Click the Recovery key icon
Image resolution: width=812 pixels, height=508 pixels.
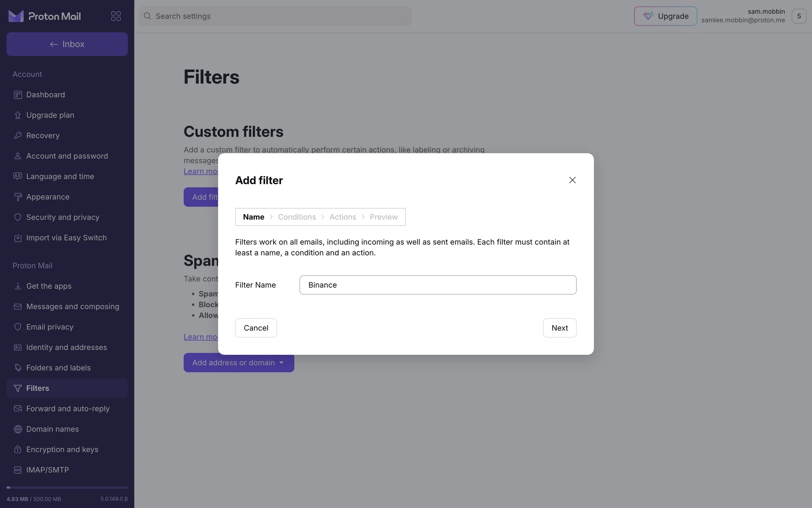point(18,135)
